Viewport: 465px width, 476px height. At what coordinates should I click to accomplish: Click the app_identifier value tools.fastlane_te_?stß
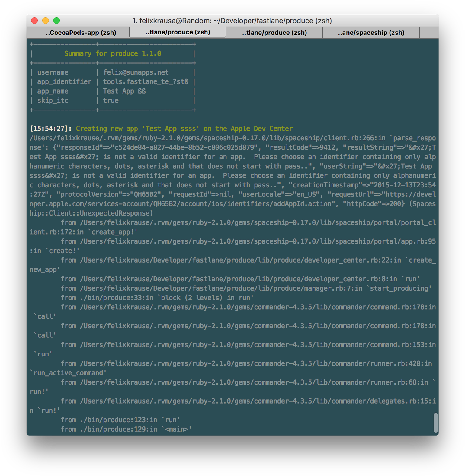tap(146, 82)
